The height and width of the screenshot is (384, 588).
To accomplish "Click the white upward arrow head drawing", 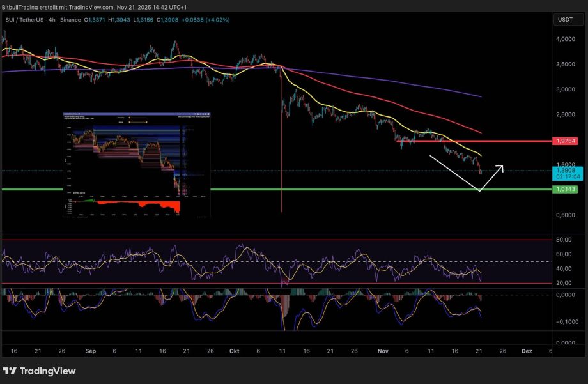I will tap(502, 168).
